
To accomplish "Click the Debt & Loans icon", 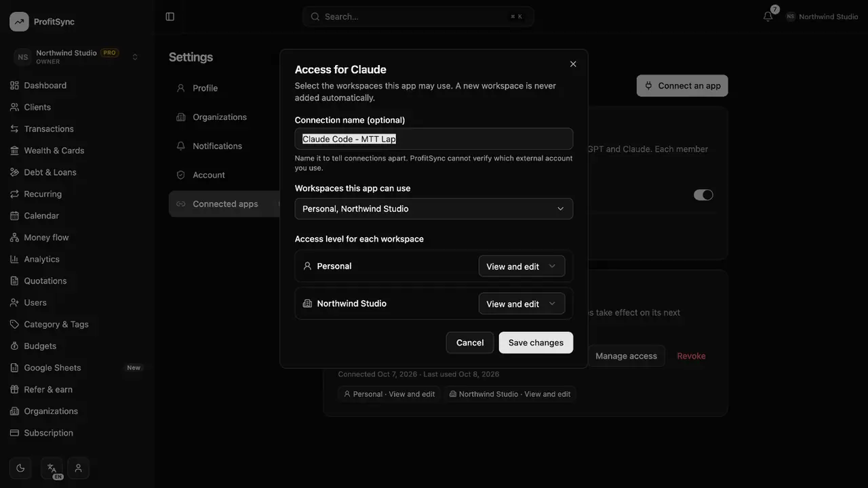I will [14, 172].
